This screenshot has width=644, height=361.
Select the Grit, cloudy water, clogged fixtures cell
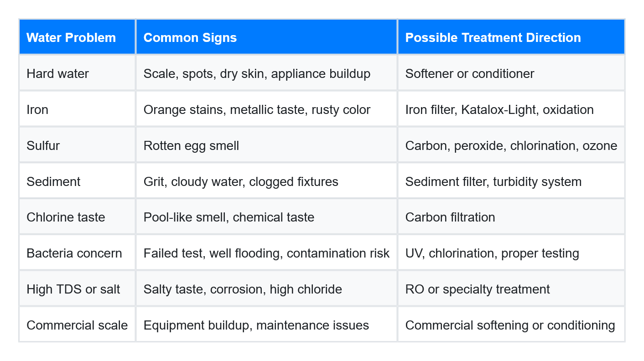(x=266, y=181)
